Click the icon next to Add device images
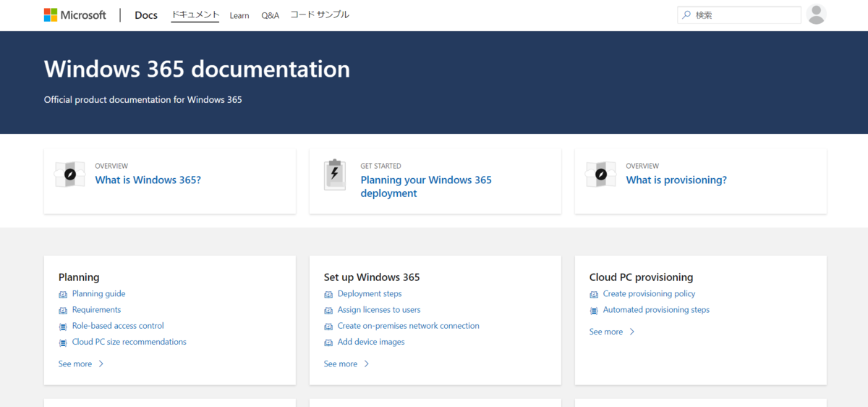This screenshot has width=868, height=407. [x=328, y=342]
